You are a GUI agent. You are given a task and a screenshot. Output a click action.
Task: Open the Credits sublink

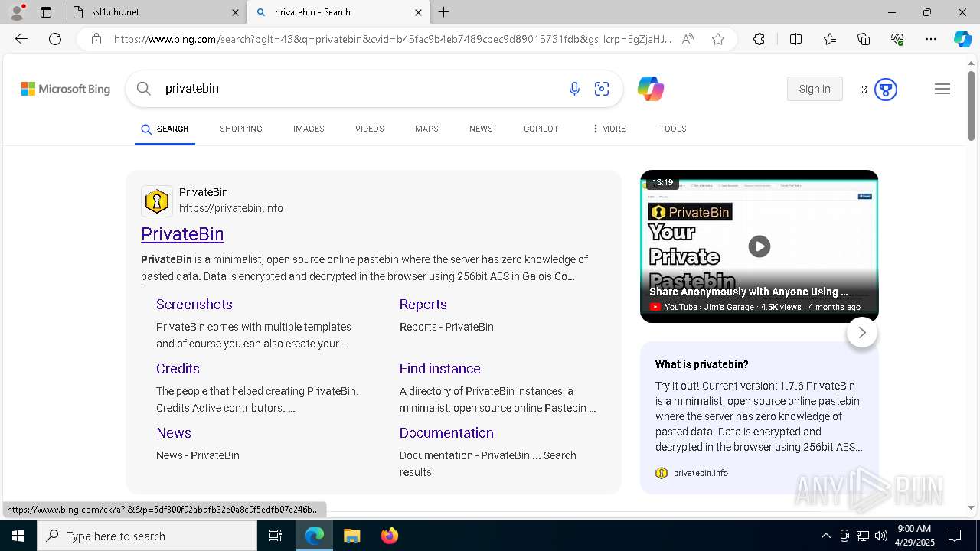click(x=178, y=369)
